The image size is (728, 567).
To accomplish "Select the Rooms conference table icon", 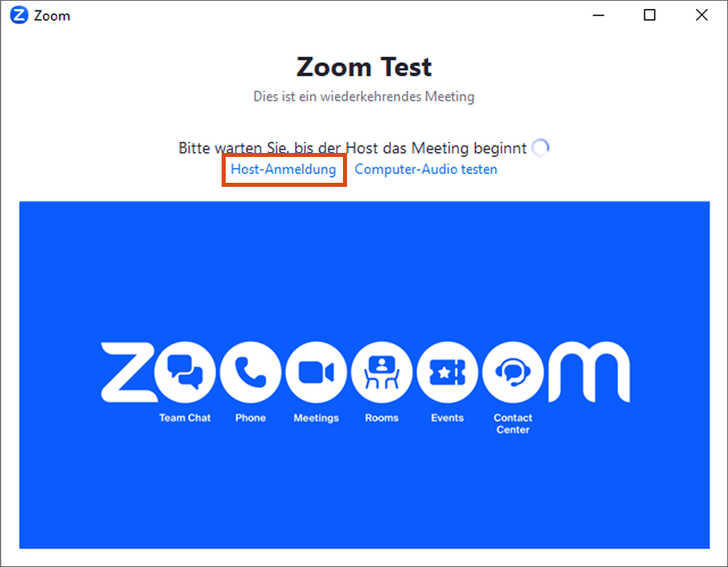I will [382, 372].
